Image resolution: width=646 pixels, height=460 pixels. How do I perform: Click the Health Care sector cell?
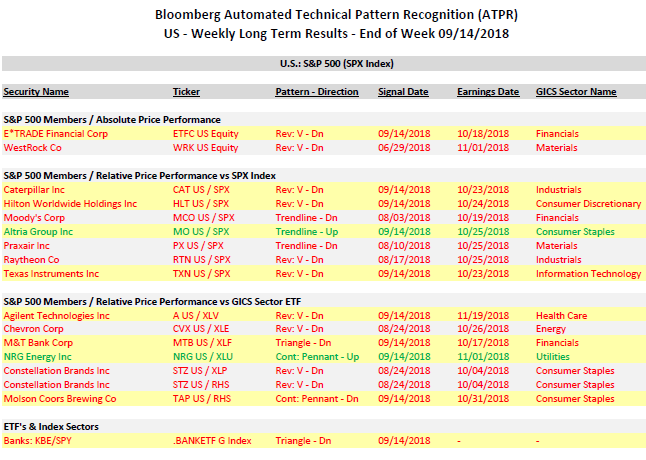pyautogui.click(x=562, y=316)
